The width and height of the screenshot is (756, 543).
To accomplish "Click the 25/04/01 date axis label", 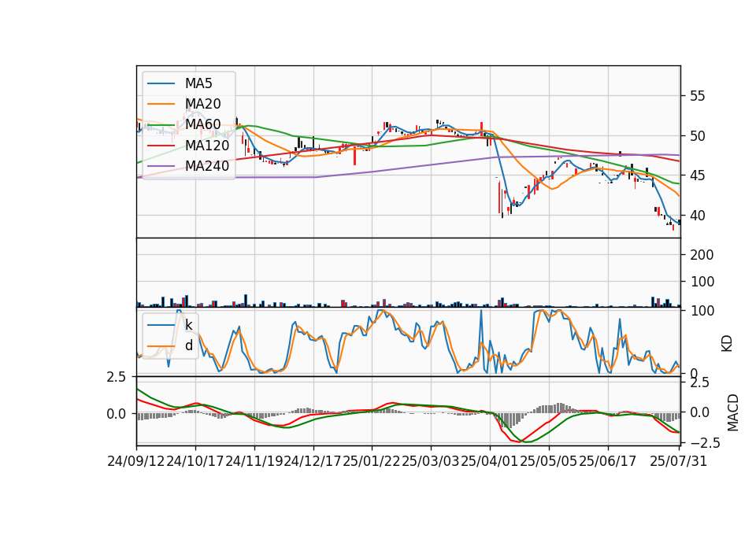I will [x=490, y=461].
